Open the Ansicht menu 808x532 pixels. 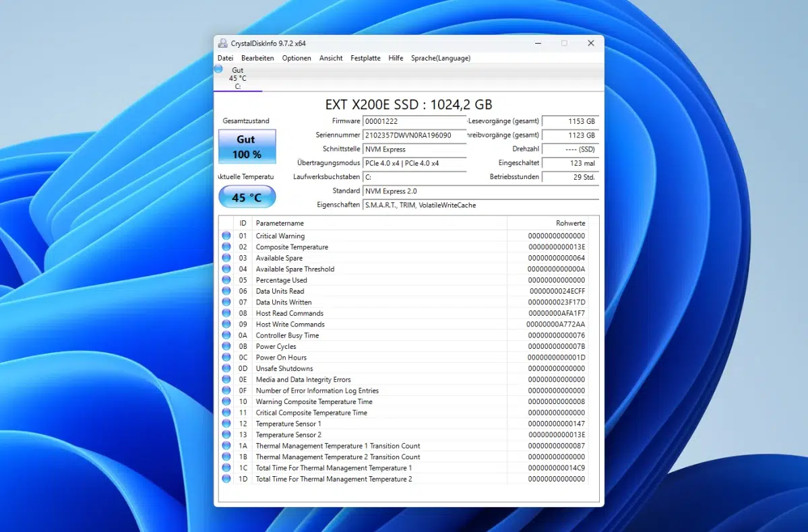pyautogui.click(x=331, y=58)
